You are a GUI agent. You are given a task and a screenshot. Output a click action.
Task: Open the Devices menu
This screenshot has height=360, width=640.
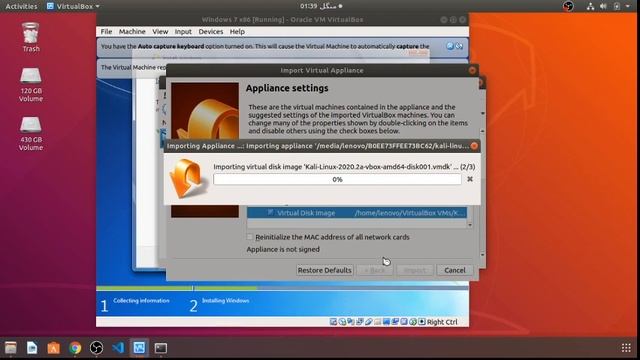(211, 31)
